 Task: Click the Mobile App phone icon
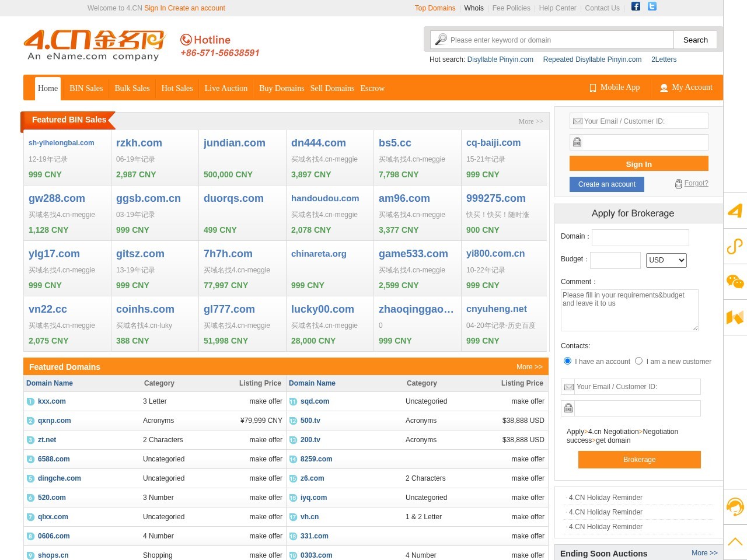[x=593, y=88]
